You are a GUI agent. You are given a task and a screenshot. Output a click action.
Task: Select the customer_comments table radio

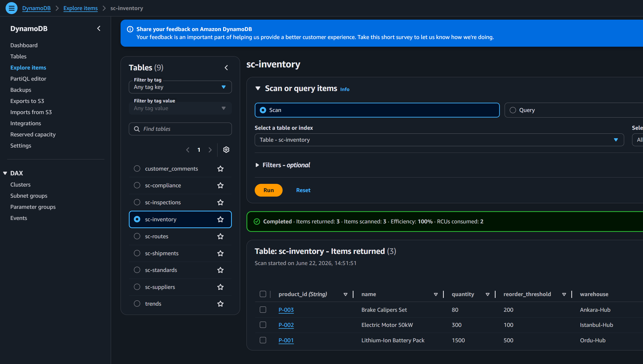tap(137, 169)
